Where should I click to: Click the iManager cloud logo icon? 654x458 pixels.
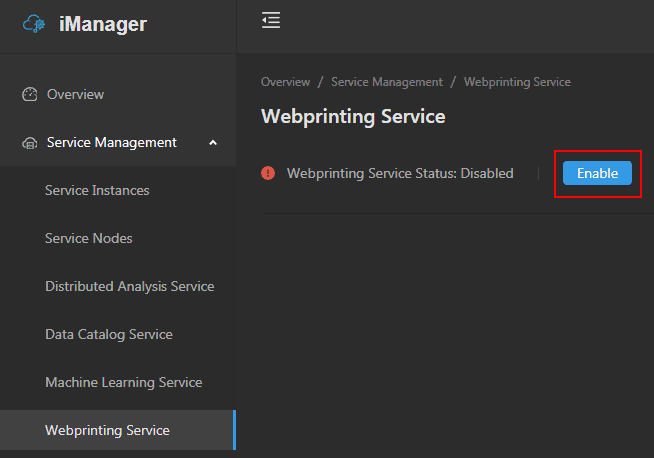[x=34, y=25]
